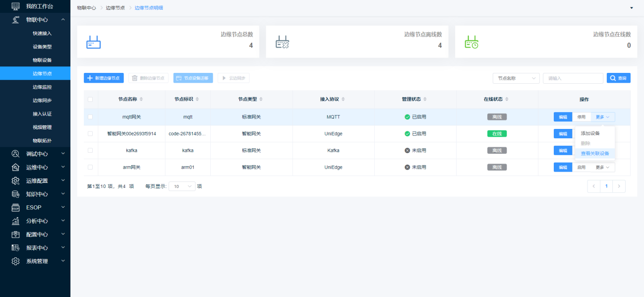
Task: Click the ESOP sidebar icon
Action: coord(15,207)
